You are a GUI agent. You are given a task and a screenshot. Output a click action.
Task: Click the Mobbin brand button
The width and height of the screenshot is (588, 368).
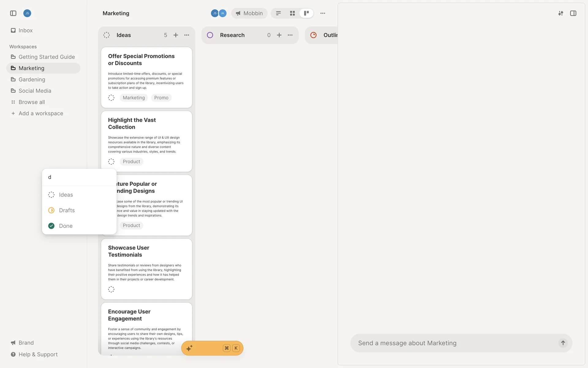pyautogui.click(x=249, y=13)
